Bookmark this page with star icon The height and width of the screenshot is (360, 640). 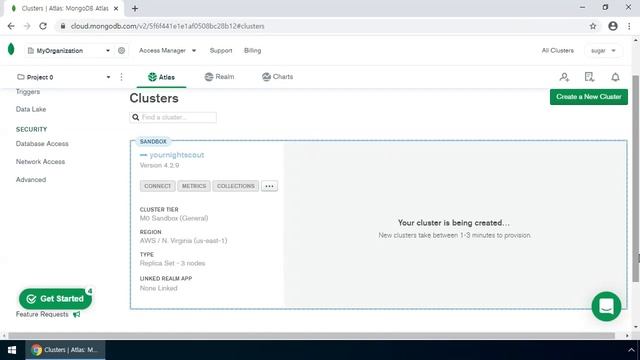click(x=593, y=26)
